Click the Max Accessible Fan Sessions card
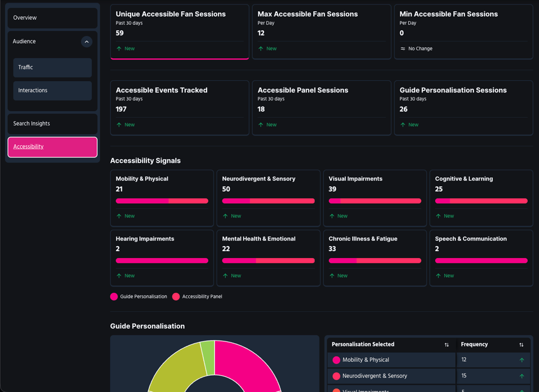539x392 pixels. click(321, 31)
